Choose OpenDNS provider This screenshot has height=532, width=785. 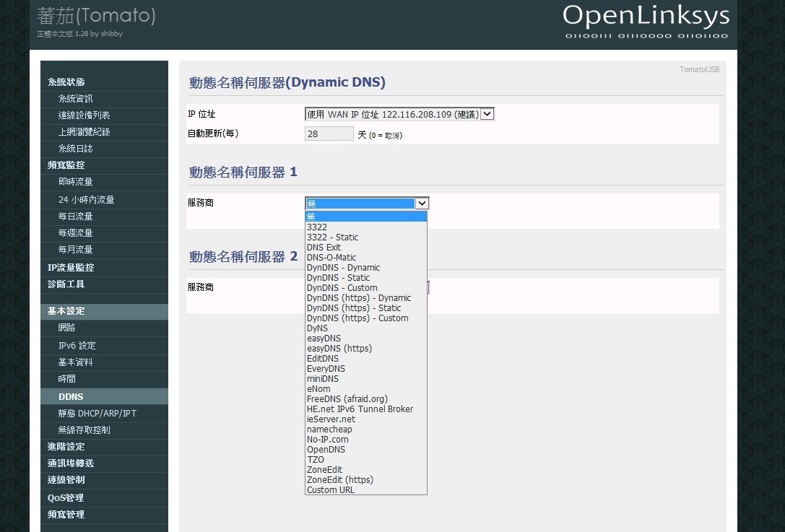366,450
